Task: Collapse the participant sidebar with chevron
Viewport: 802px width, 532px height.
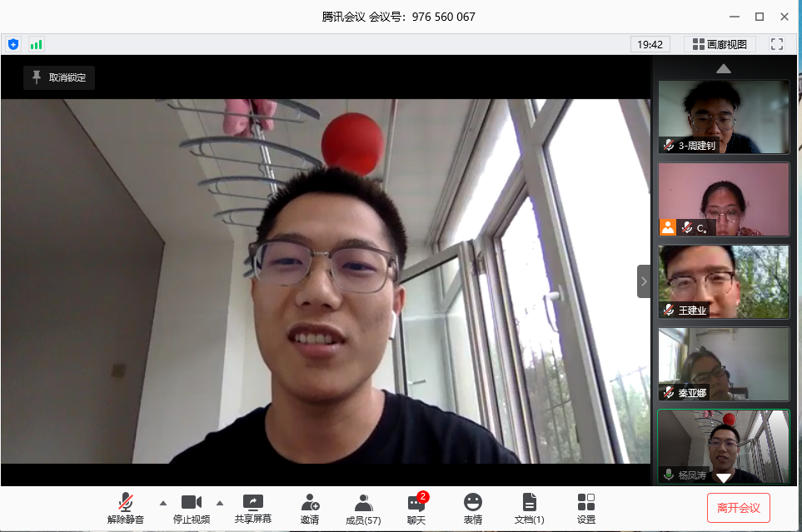Action: tap(644, 281)
